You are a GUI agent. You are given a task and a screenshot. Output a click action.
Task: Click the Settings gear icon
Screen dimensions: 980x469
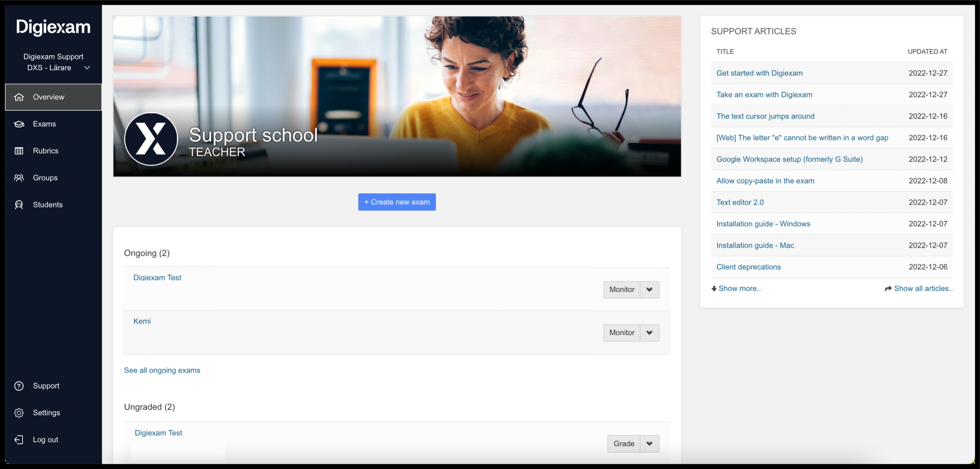point(19,413)
